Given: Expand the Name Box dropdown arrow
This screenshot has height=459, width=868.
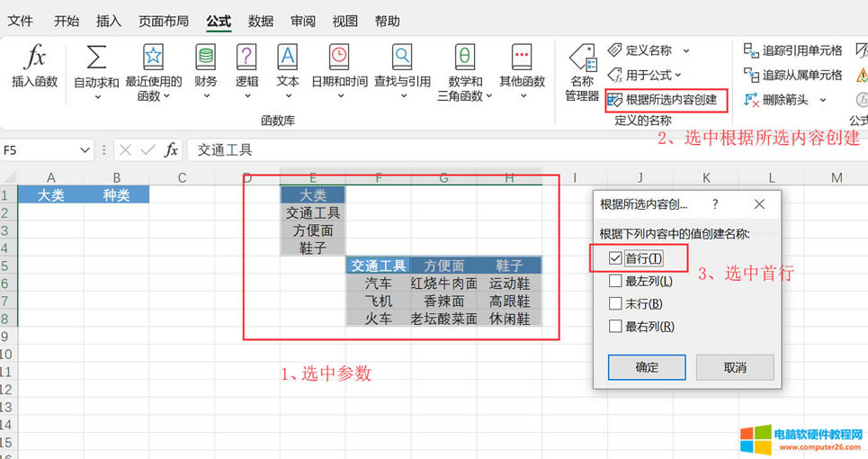Looking at the screenshot, I should pos(85,150).
